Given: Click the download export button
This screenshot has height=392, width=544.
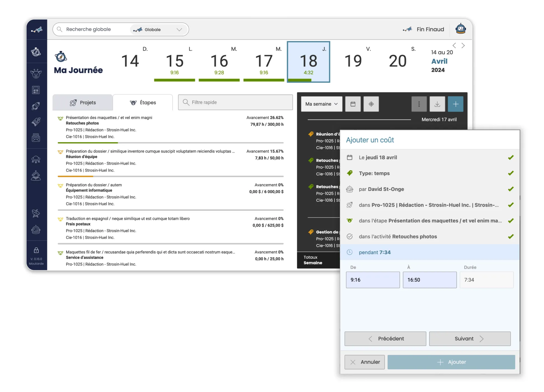Looking at the screenshot, I should tap(437, 104).
